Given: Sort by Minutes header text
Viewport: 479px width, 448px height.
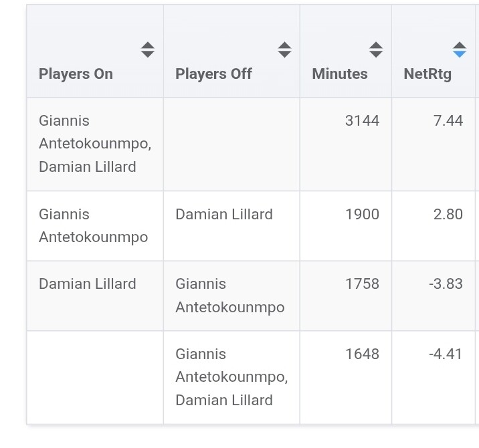Looking at the screenshot, I should pos(340,74).
